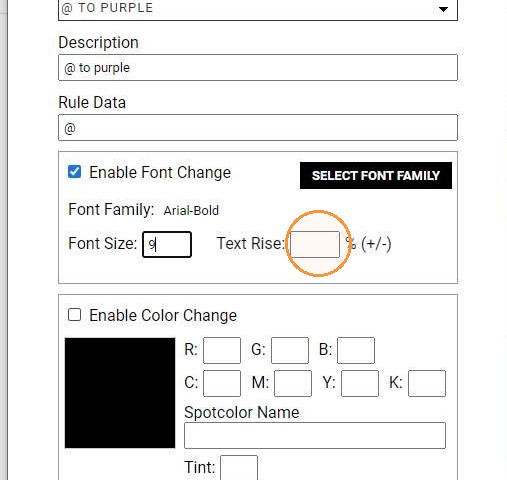Click the Enable Font Change label text
The image size is (507, 480).
pyautogui.click(x=160, y=173)
